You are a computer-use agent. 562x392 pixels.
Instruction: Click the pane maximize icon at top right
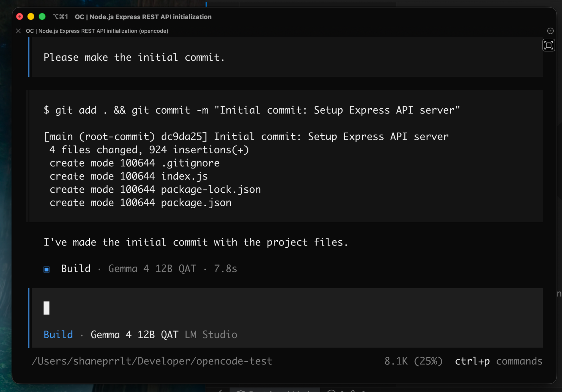549,45
